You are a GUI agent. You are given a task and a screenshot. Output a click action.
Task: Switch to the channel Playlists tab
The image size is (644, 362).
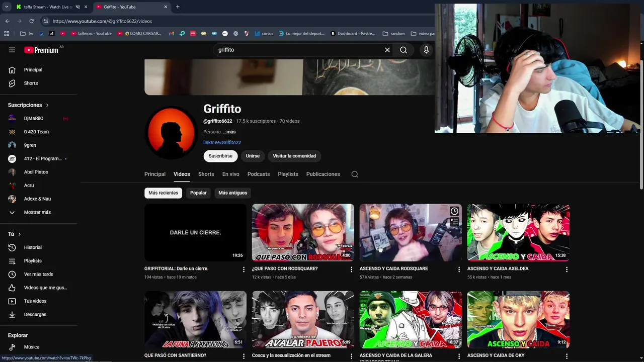point(288,174)
